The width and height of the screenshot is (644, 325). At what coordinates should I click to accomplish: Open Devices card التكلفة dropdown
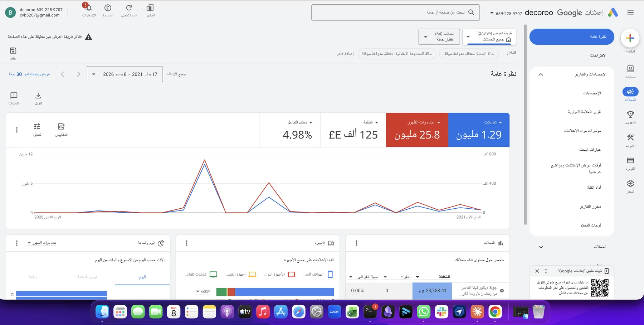[x=203, y=291]
